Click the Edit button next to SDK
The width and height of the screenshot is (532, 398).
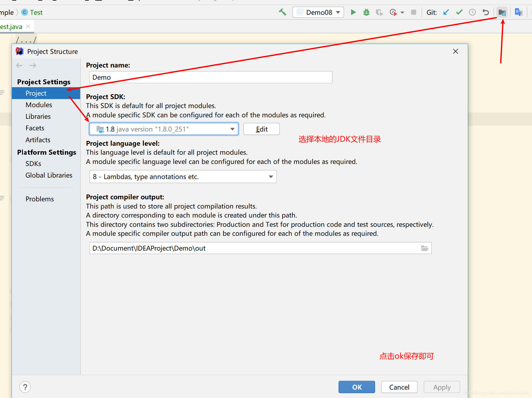click(262, 129)
